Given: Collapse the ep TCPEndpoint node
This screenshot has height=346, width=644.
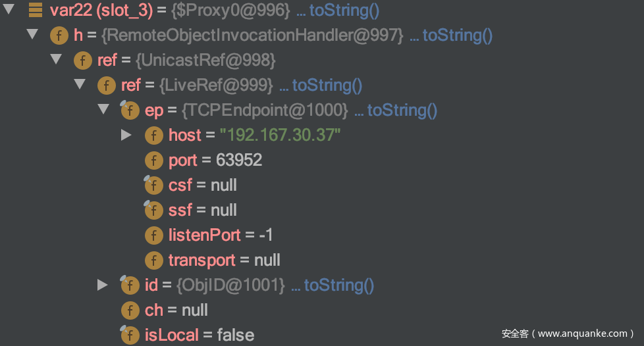Looking at the screenshot, I should 103,109.
